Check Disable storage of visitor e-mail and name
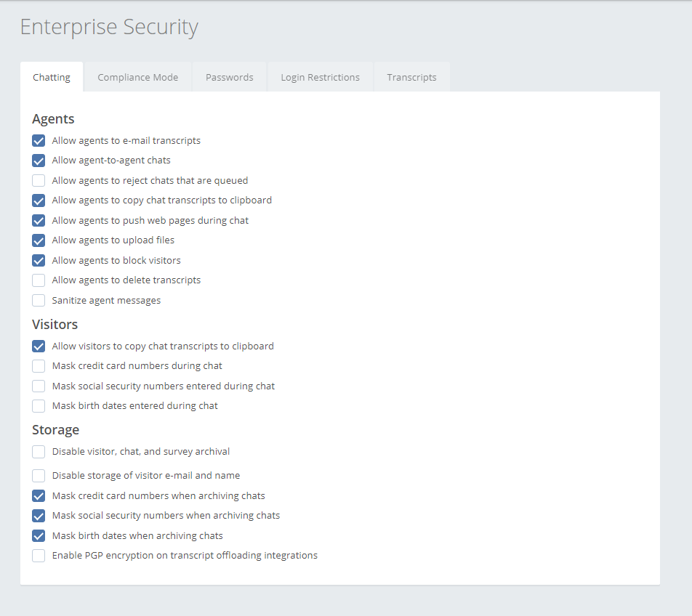692x616 pixels. click(x=39, y=476)
